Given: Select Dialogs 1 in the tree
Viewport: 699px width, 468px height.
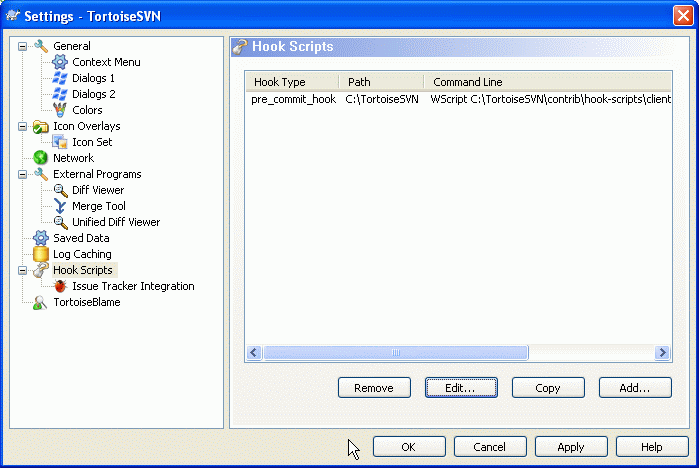Looking at the screenshot, I should [x=93, y=78].
